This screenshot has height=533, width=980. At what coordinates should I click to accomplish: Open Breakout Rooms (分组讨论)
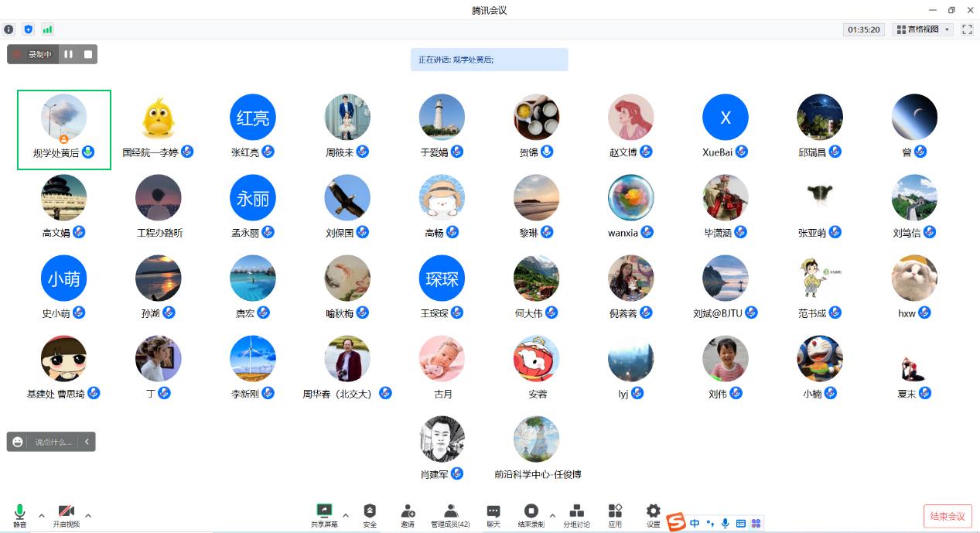[576, 514]
